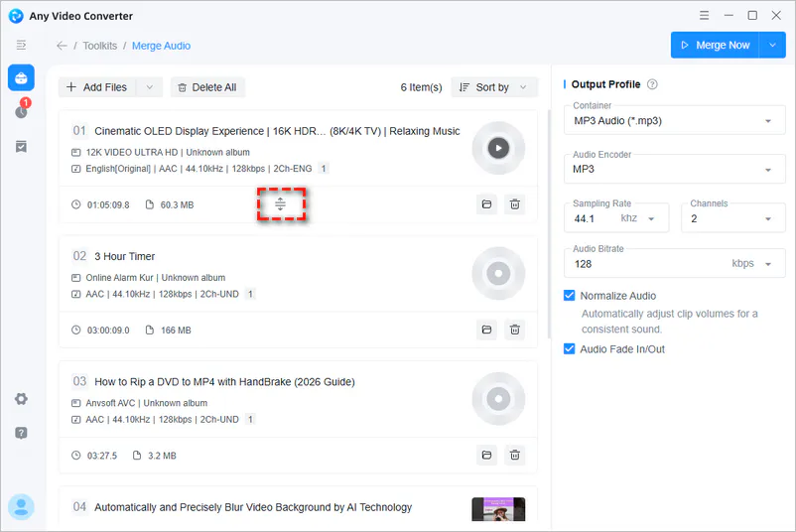Click the 12K VIDEO ULTRA HD album line
Image resolution: width=796 pixels, height=532 pixels.
coord(168,152)
